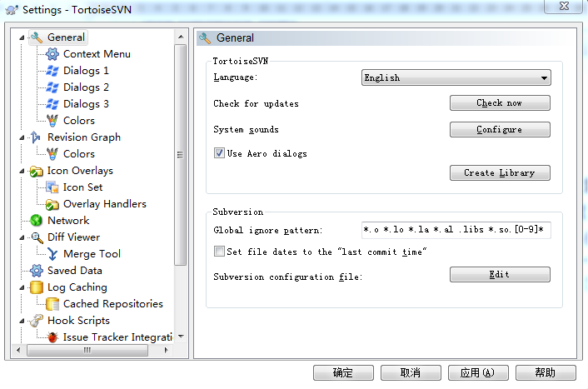Click tree horizontal scrollbar right arrow
This screenshot has height=389, width=588.
166,351
